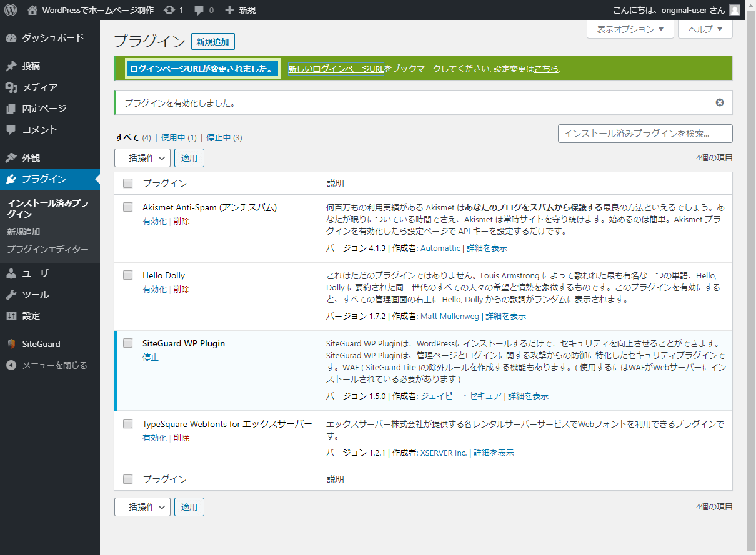Open 詳細を表示 for SiteGuard WP Plugin
The image size is (756, 555).
pyautogui.click(x=529, y=396)
